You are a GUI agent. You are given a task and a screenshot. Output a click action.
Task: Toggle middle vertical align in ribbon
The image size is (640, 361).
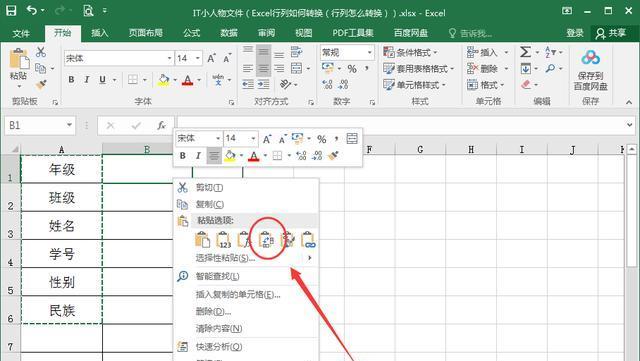pyautogui.click(x=264, y=52)
